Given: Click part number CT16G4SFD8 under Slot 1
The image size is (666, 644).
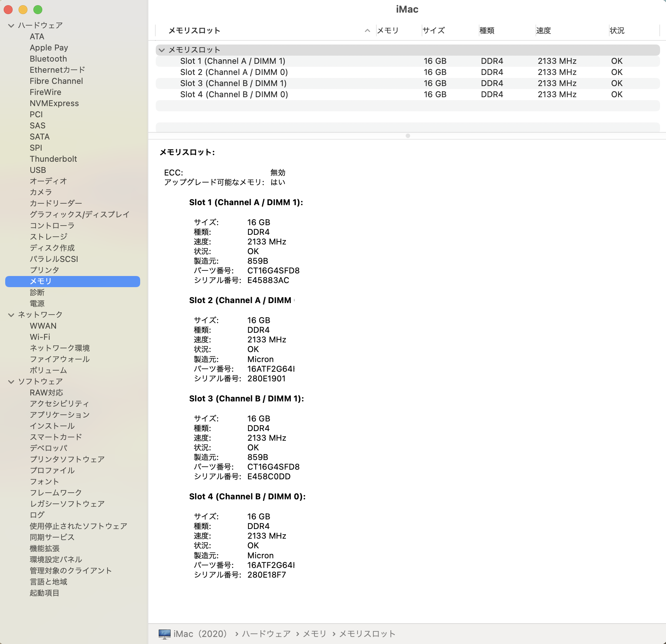Looking at the screenshot, I should point(274,271).
